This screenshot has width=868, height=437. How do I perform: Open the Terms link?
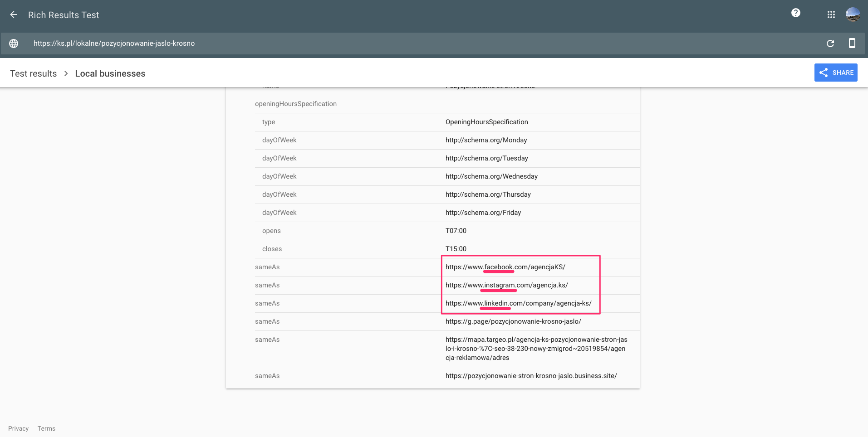tap(46, 428)
